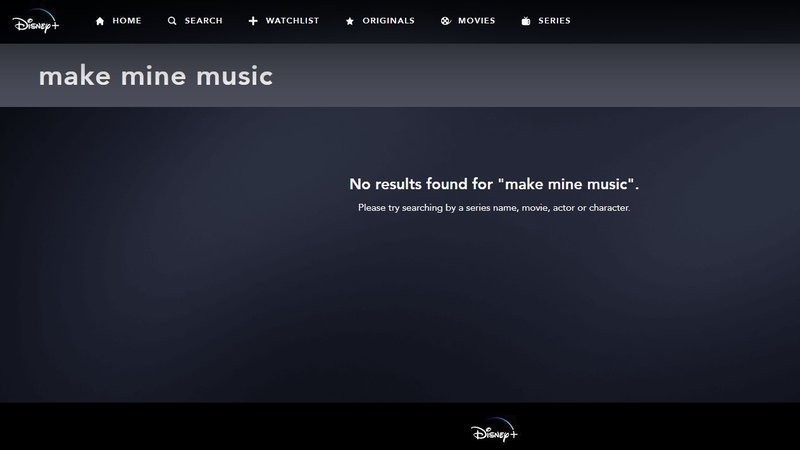Click the house icon next to Home

tap(100, 21)
